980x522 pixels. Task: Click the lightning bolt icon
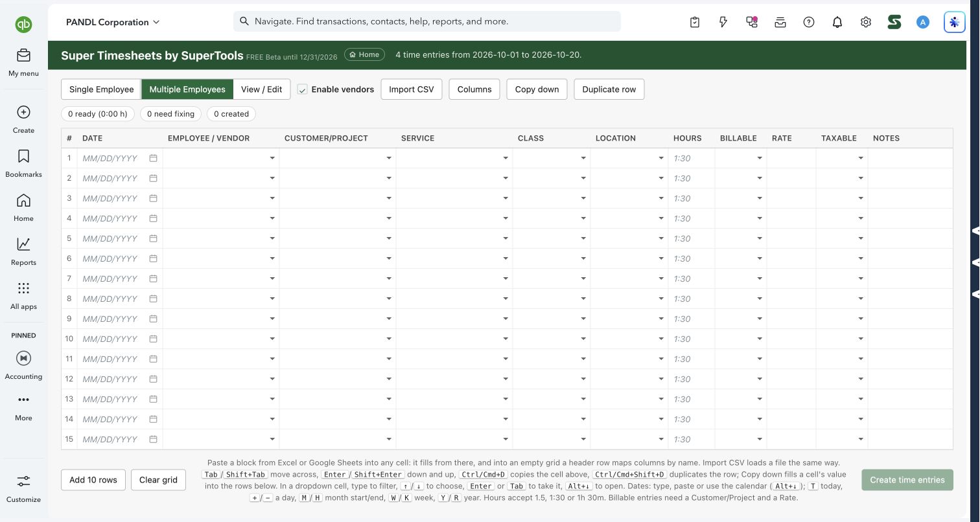coord(723,22)
